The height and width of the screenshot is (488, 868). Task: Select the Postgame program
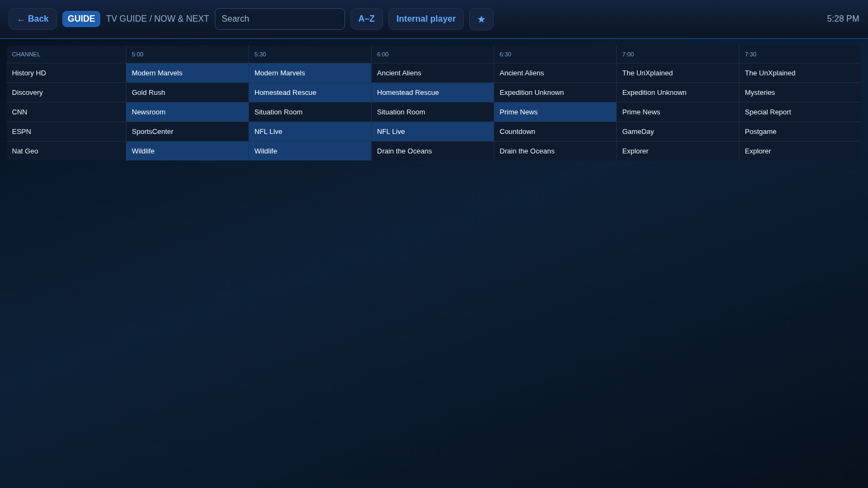(800, 132)
